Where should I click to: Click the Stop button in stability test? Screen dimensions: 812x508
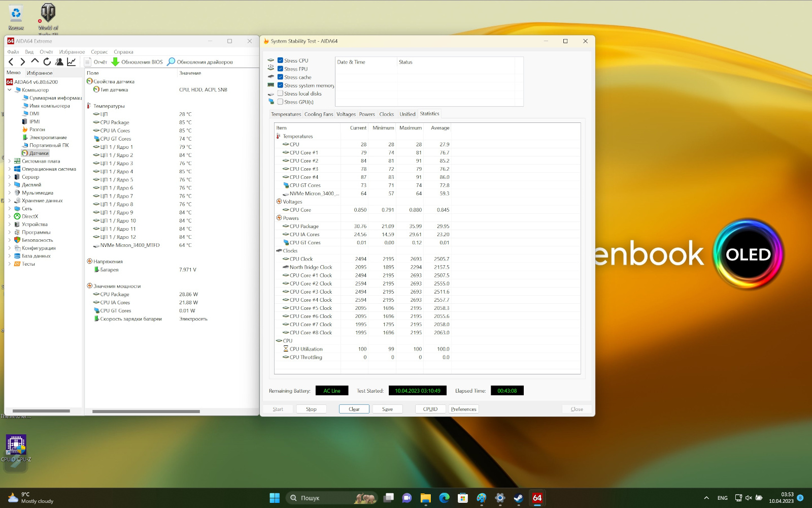(311, 409)
